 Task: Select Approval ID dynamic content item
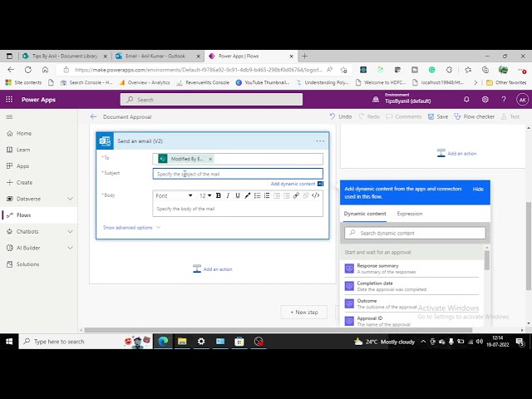click(x=411, y=321)
